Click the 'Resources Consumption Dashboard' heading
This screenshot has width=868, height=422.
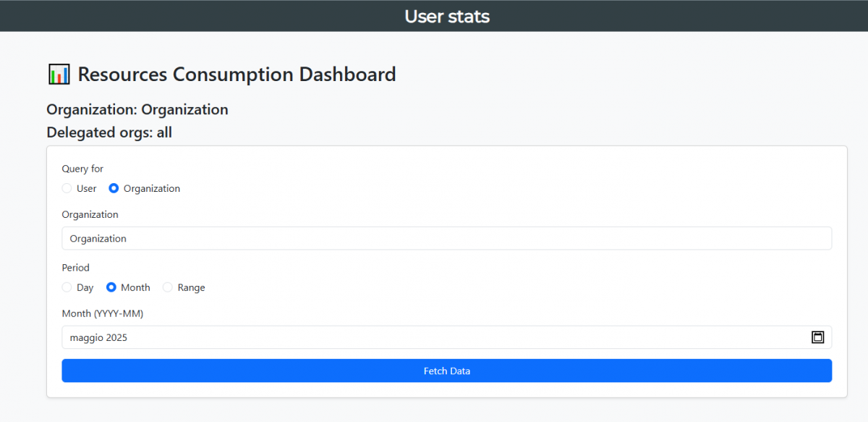tap(237, 74)
